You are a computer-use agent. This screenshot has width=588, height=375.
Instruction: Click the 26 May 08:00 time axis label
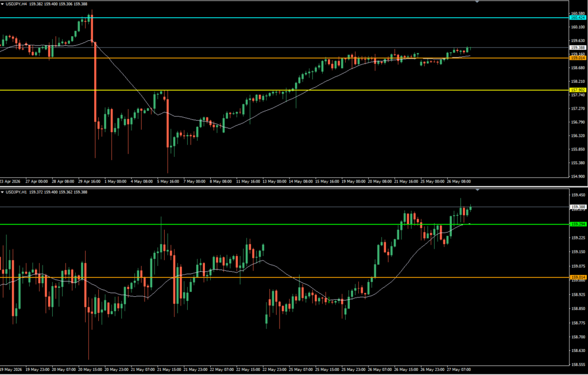459,181
